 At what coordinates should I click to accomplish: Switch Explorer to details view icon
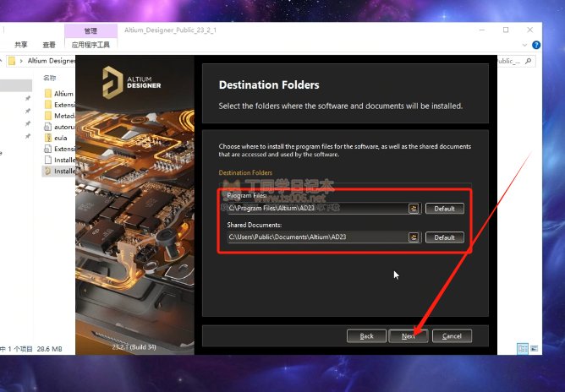pyautogui.click(x=522, y=348)
